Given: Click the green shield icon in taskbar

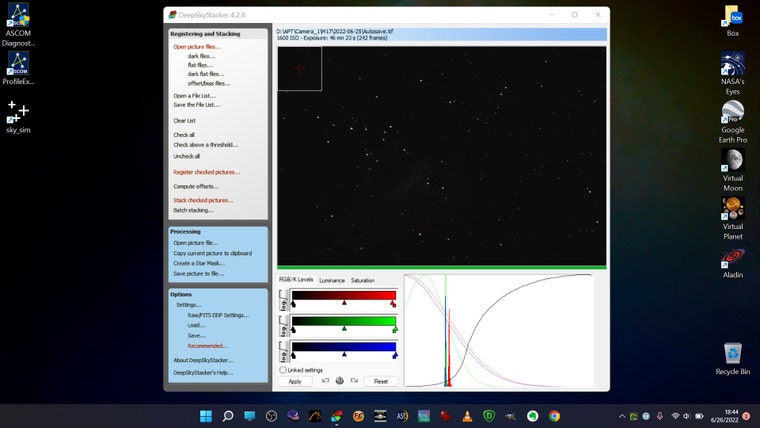Looking at the screenshot, I should coord(489,416).
